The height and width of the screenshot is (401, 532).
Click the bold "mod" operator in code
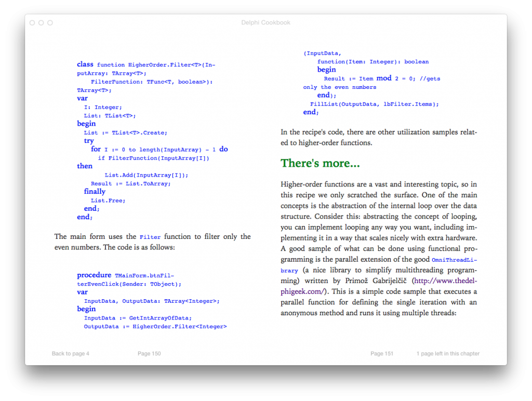coord(384,78)
